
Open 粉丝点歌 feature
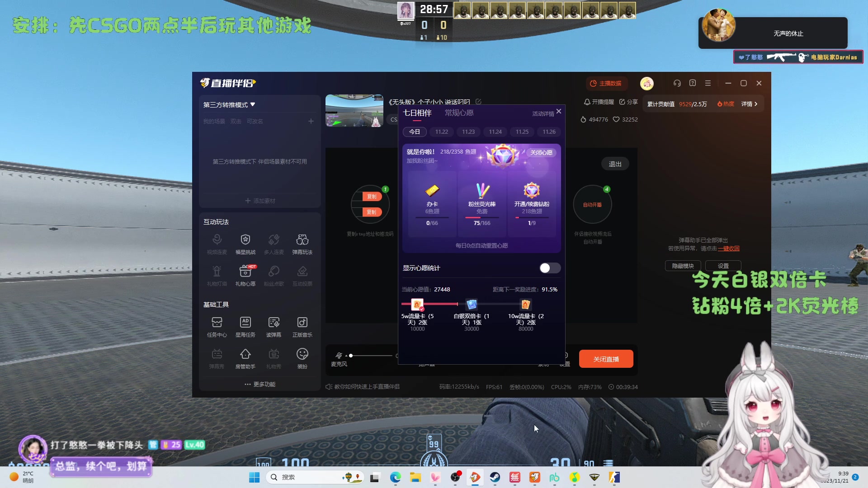[x=274, y=276]
